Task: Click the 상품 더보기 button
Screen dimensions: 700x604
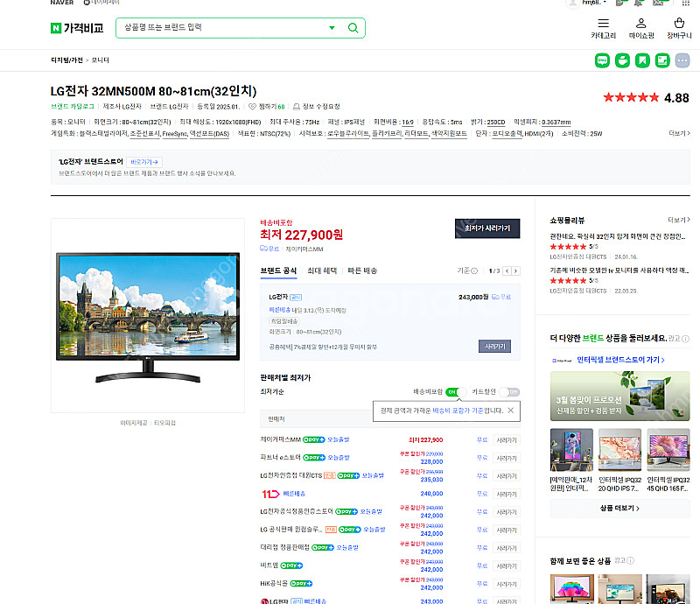Action: pos(619,509)
